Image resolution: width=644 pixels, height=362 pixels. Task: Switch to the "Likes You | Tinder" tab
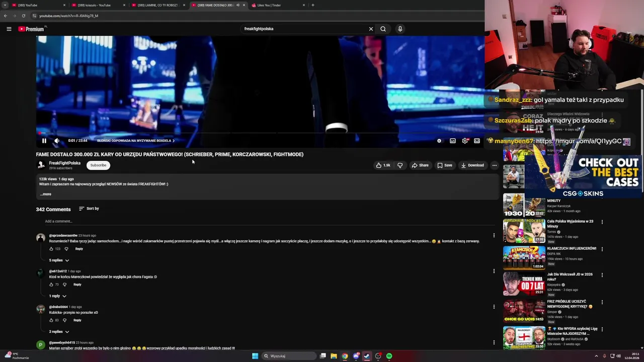pos(278,5)
